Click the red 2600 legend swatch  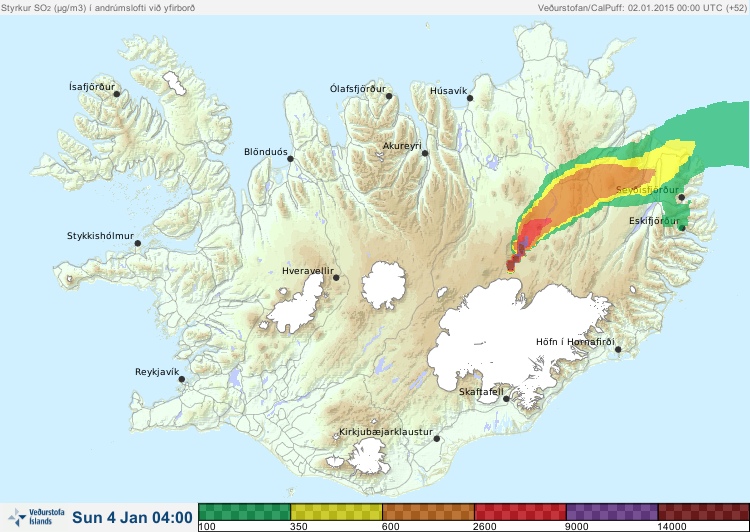(x=520, y=511)
